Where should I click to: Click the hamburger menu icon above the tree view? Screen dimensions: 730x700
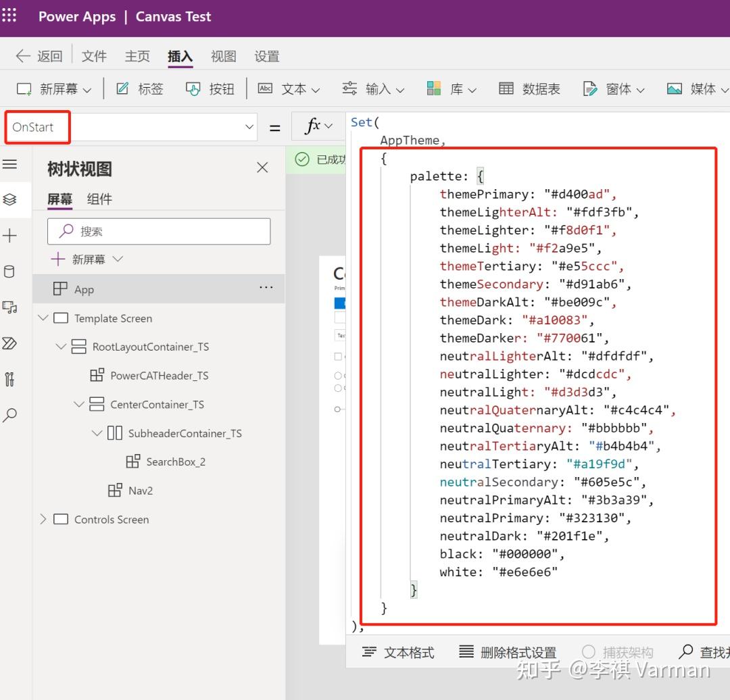coord(10,164)
